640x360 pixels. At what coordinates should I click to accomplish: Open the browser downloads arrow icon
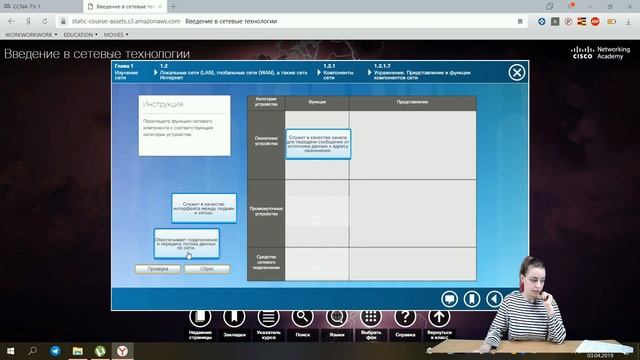pos(628,21)
